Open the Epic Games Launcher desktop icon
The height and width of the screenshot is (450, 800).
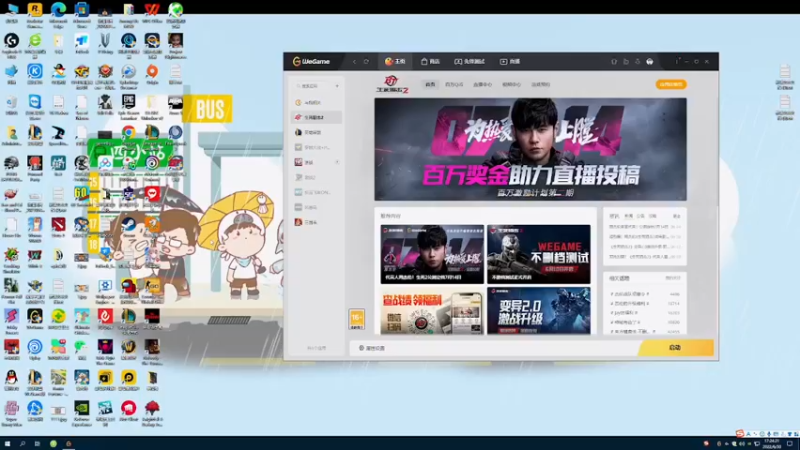click(129, 106)
